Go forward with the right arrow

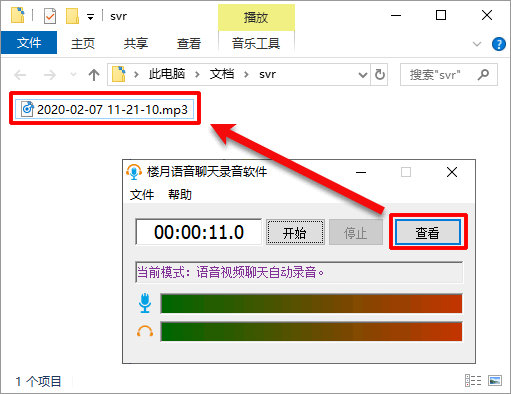pyautogui.click(x=50, y=75)
